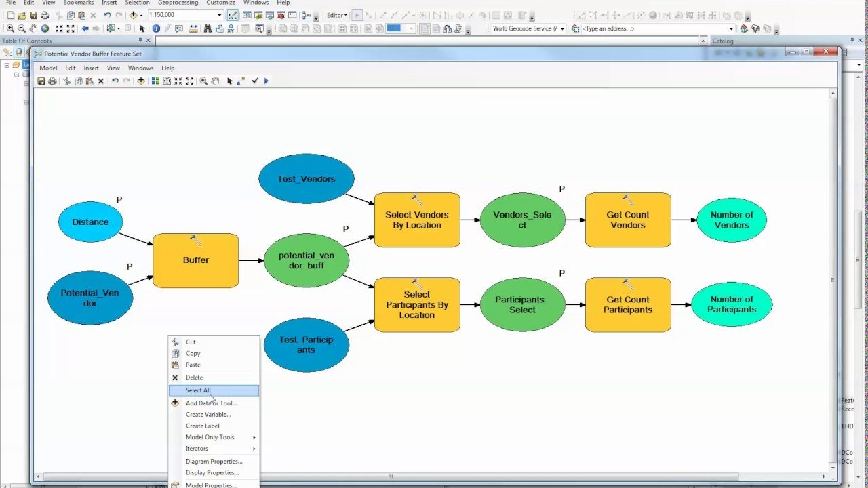Select the Number of Vendors output oval
The width and height of the screenshot is (868, 488).
pos(731,220)
